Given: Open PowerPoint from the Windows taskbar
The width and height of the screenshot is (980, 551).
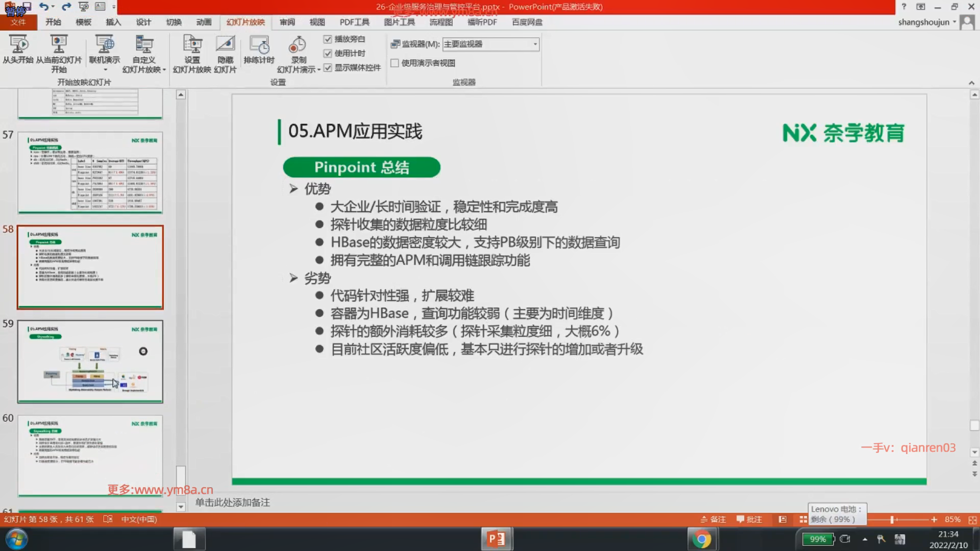Looking at the screenshot, I should click(x=496, y=539).
